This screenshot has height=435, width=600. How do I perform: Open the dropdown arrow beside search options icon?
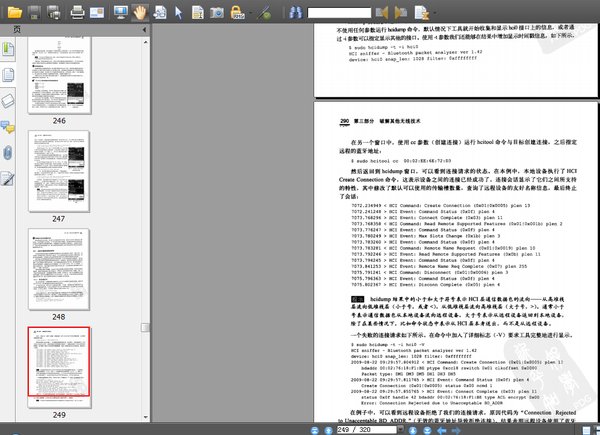[x=435, y=13]
